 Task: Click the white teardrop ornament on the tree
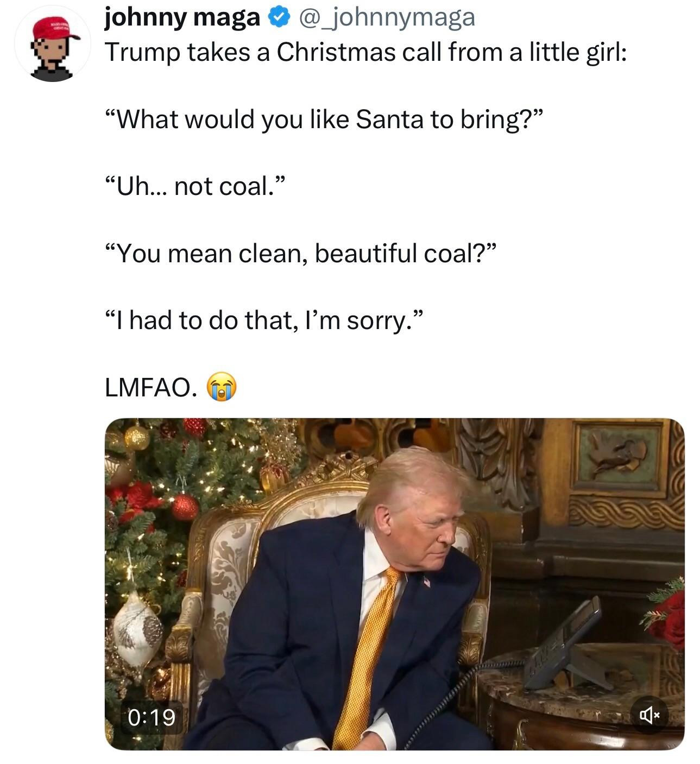click(138, 629)
